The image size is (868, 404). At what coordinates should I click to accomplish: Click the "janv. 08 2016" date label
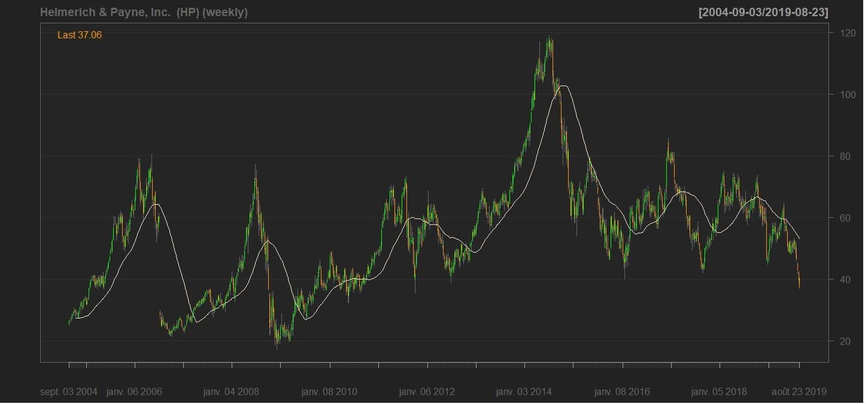point(622,392)
